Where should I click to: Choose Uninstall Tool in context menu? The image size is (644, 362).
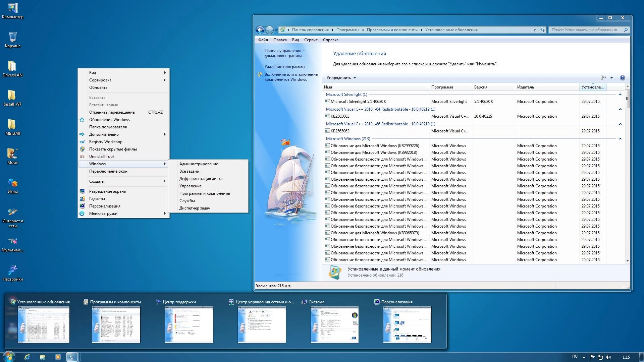(123, 157)
